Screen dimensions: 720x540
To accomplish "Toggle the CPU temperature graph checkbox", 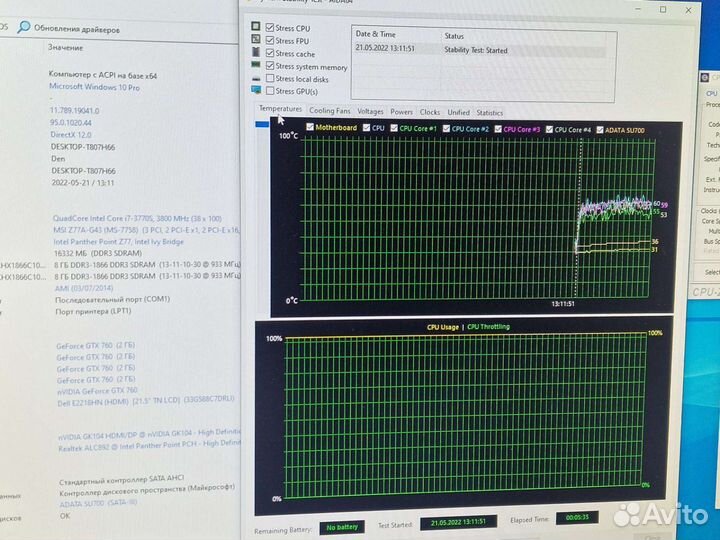I will (366, 128).
